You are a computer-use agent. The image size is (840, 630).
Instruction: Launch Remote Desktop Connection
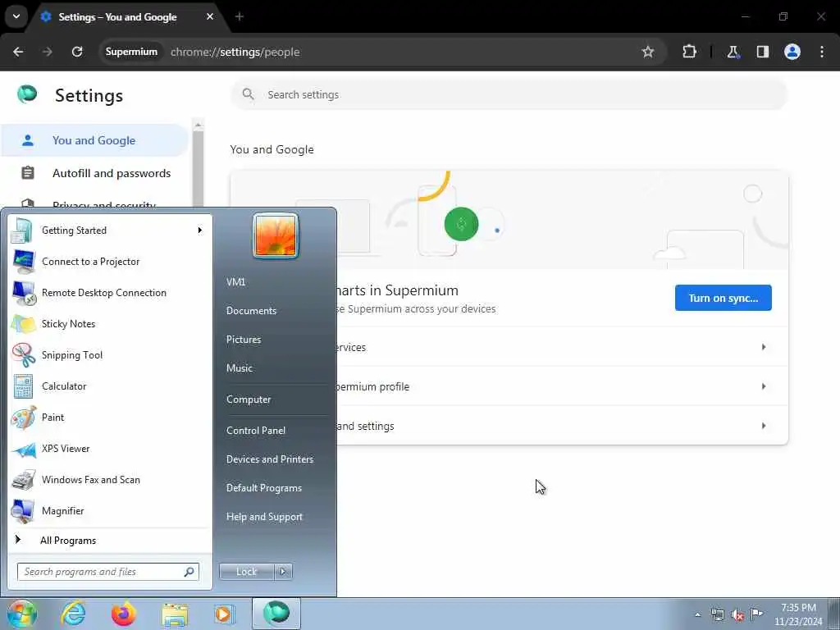tap(110, 293)
